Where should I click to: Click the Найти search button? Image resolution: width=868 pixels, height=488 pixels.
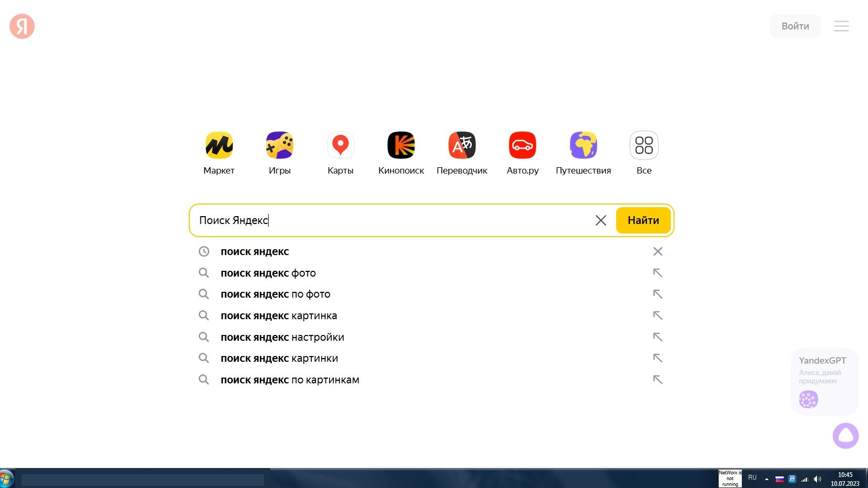pyautogui.click(x=644, y=220)
